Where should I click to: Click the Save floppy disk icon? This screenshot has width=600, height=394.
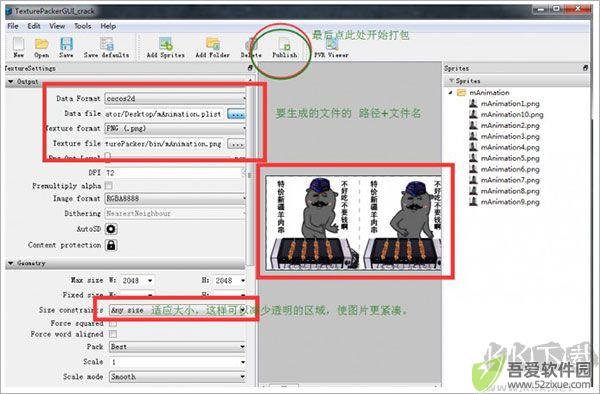click(x=66, y=44)
